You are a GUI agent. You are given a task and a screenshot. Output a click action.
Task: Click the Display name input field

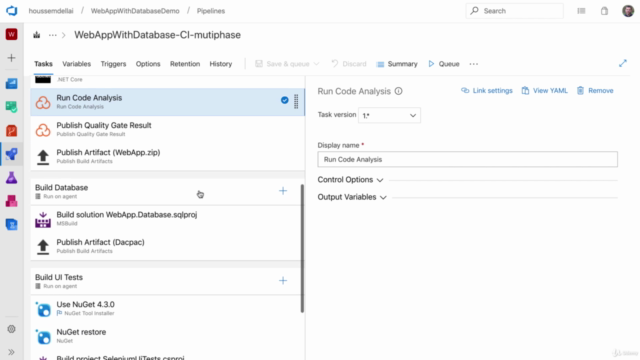467,159
